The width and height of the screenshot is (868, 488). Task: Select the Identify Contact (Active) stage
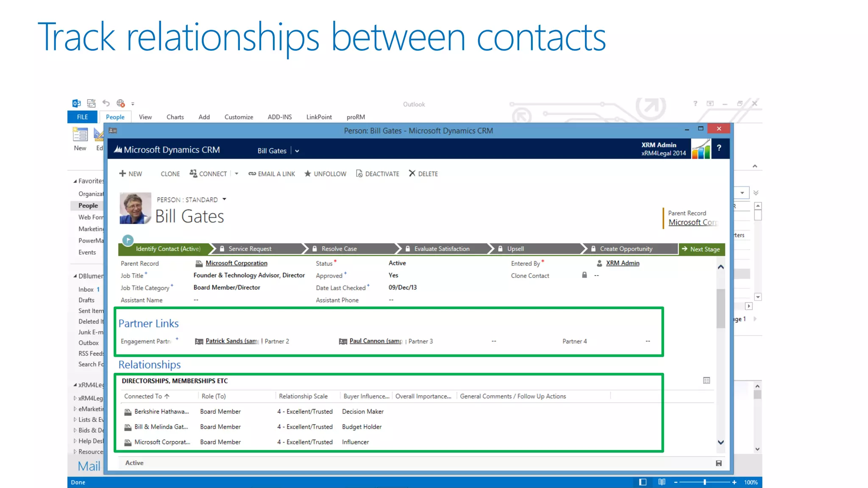[168, 249]
